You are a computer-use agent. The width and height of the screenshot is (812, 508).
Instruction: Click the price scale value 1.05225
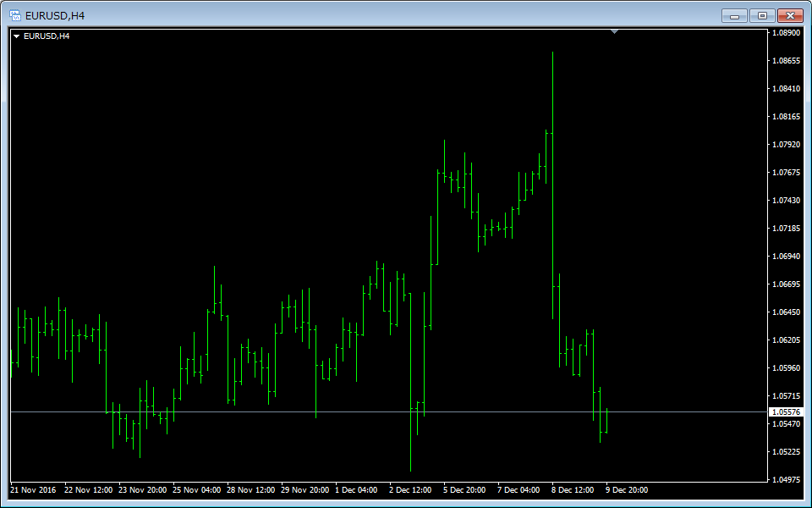786,452
